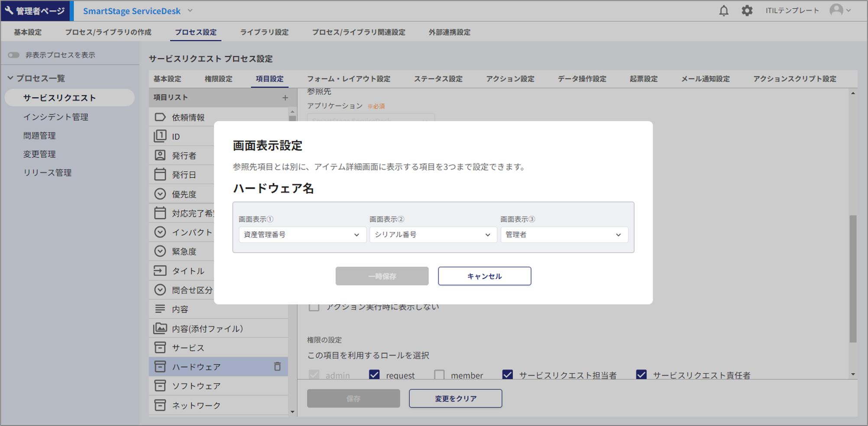Image resolution: width=868 pixels, height=426 pixels.
Task: Click the 変更をクリア button
Action: [455, 398]
